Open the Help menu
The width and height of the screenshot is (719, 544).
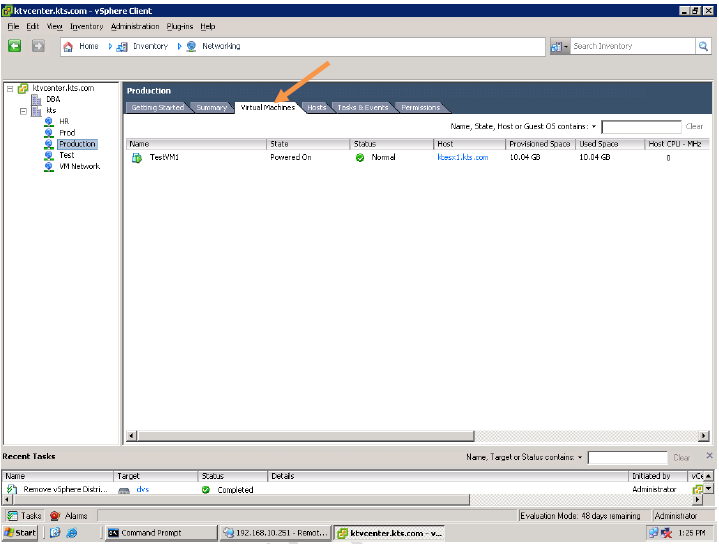[208, 27]
